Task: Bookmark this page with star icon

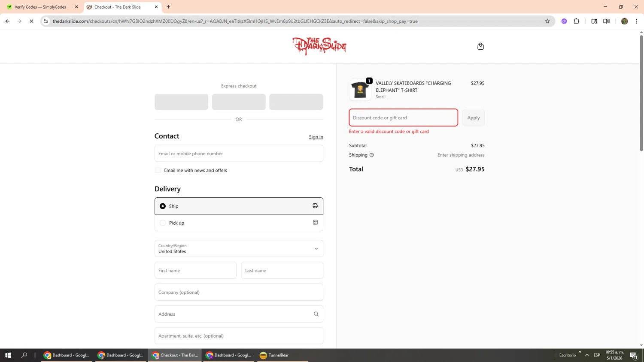Action: pyautogui.click(x=547, y=21)
